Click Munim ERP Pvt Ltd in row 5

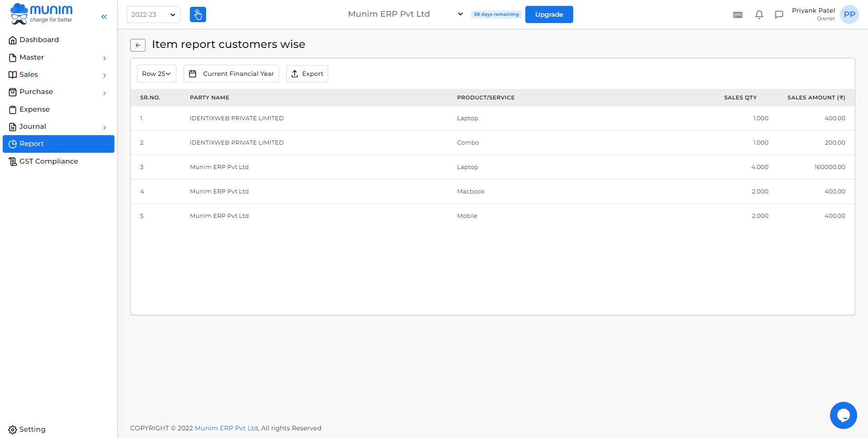219,216
